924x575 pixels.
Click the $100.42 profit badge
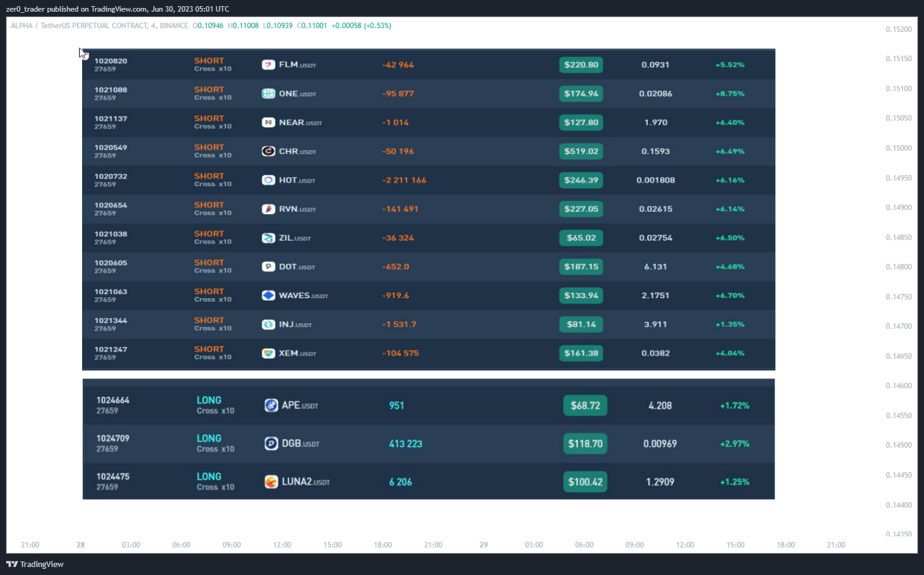click(x=585, y=482)
